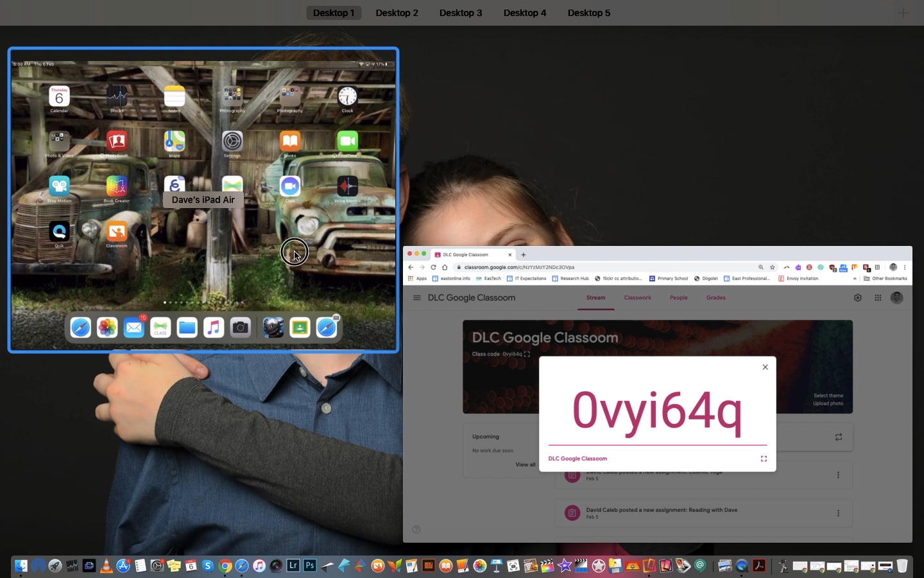The height and width of the screenshot is (578, 924).
Task: Open Maps app on mirrored iPad
Action: [x=175, y=141]
